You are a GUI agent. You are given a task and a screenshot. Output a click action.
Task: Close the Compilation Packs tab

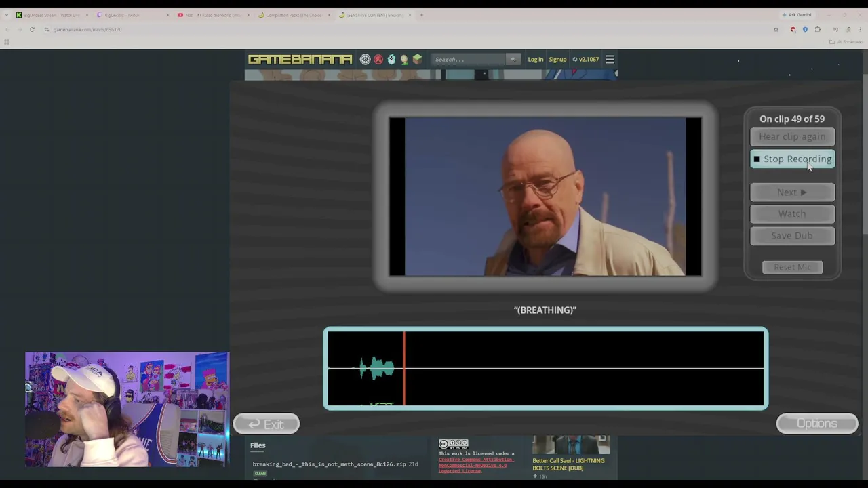tap(329, 15)
